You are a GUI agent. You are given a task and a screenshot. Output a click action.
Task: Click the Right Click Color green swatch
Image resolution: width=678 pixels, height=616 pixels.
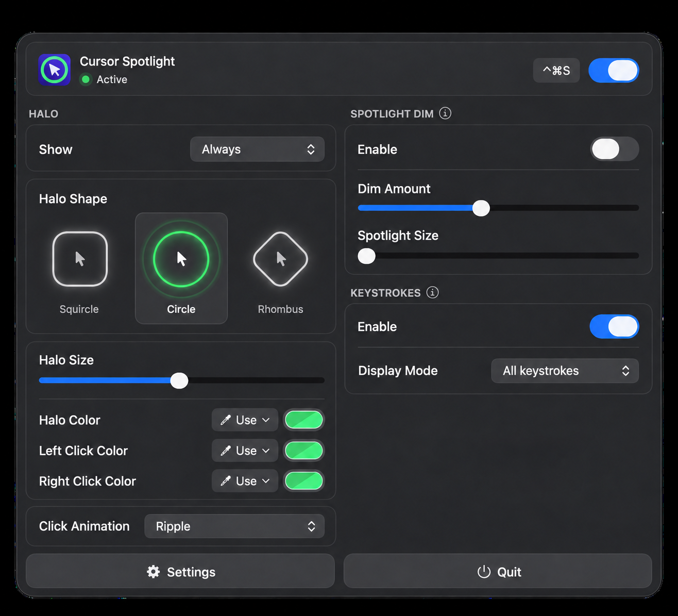point(304,481)
